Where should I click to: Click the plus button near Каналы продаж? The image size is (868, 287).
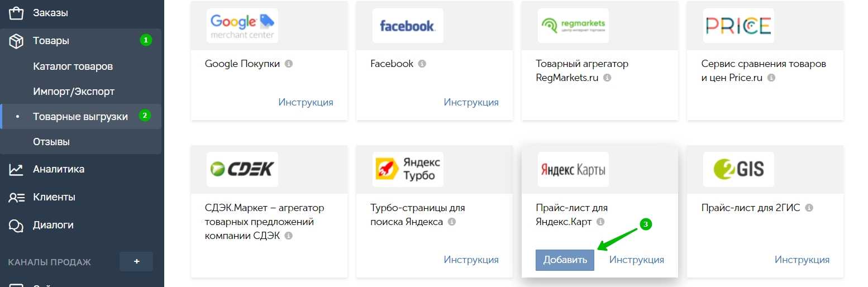(136, 261)
